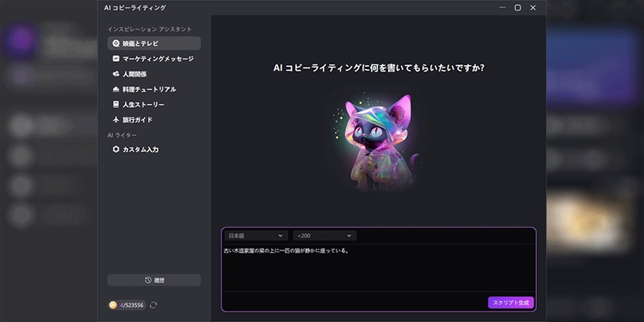Click the dish icon beside 料理チュートリアル

pyautogui.click(x=116, y=89)
